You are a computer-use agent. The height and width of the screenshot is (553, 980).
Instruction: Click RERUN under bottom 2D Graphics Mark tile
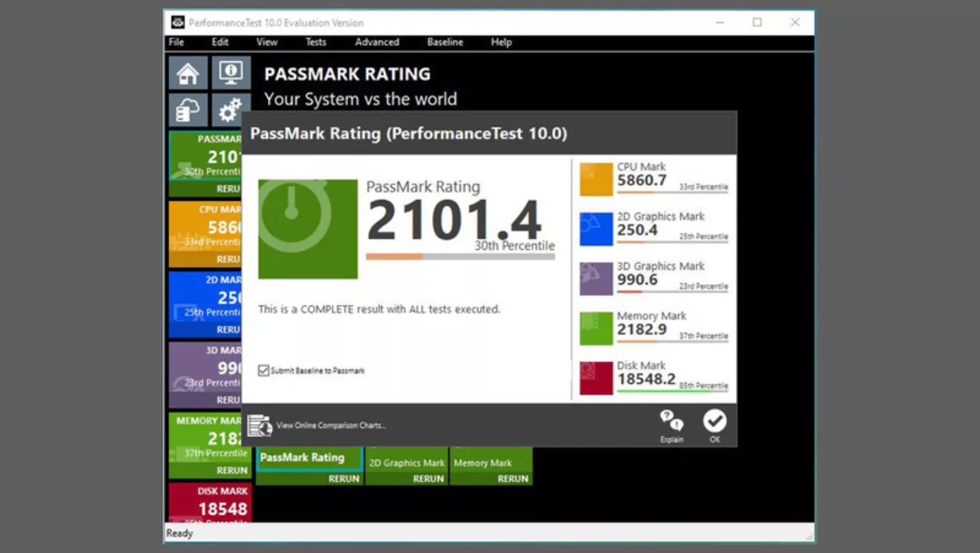pyautogui.click(x=428, y=479)
